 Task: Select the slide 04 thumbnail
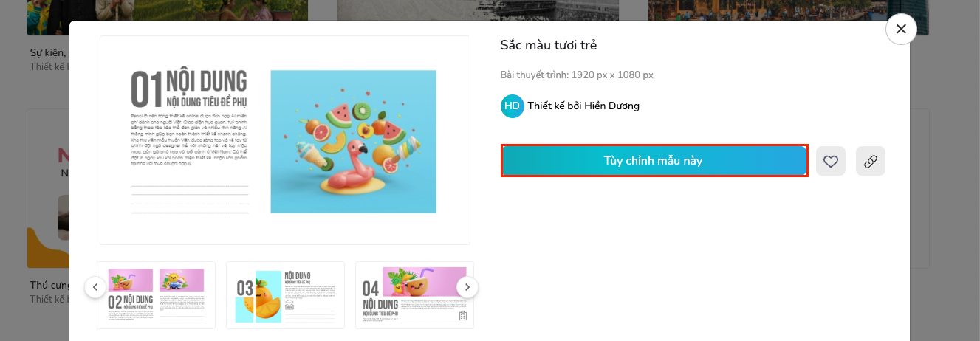[414, 294]
